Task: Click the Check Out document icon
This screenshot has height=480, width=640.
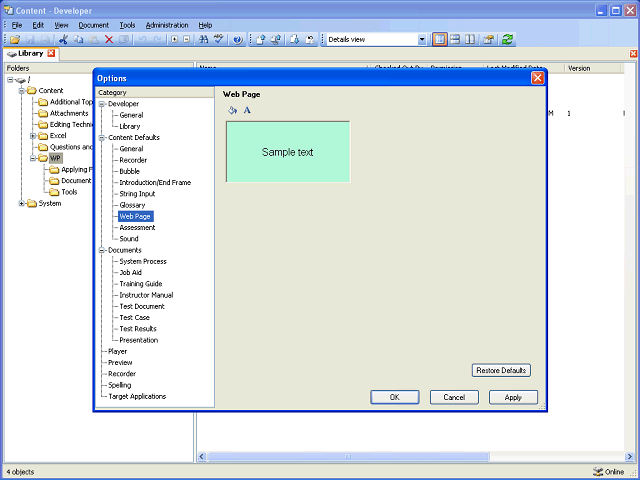Action: tap(295, 40)
